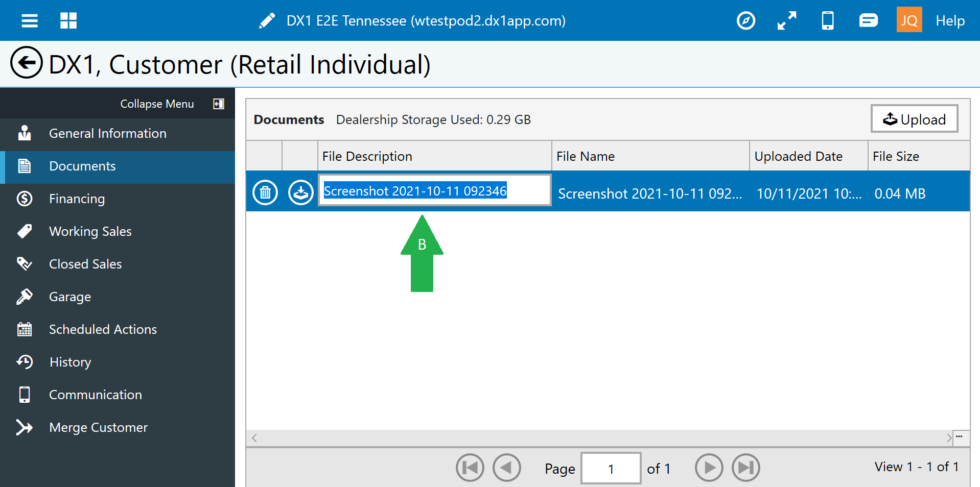Open the Garage section
Viewport: 980px width, 487px height.
118,297
